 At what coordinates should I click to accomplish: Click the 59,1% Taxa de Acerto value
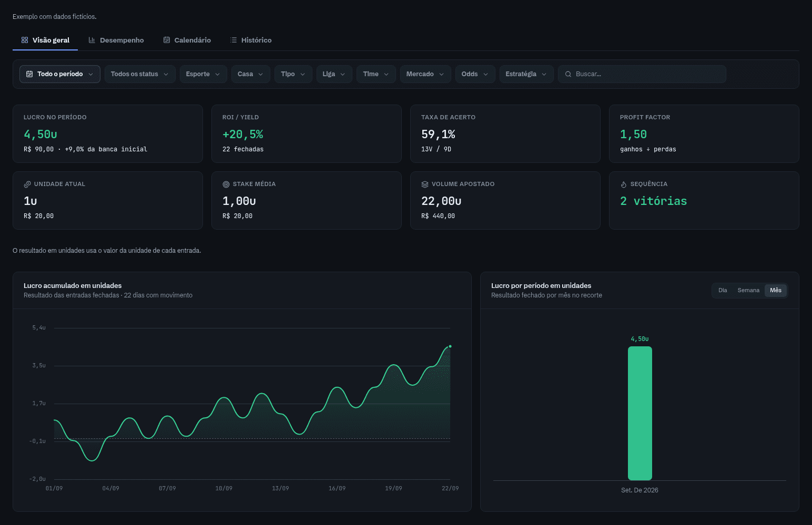pos(438,135)
